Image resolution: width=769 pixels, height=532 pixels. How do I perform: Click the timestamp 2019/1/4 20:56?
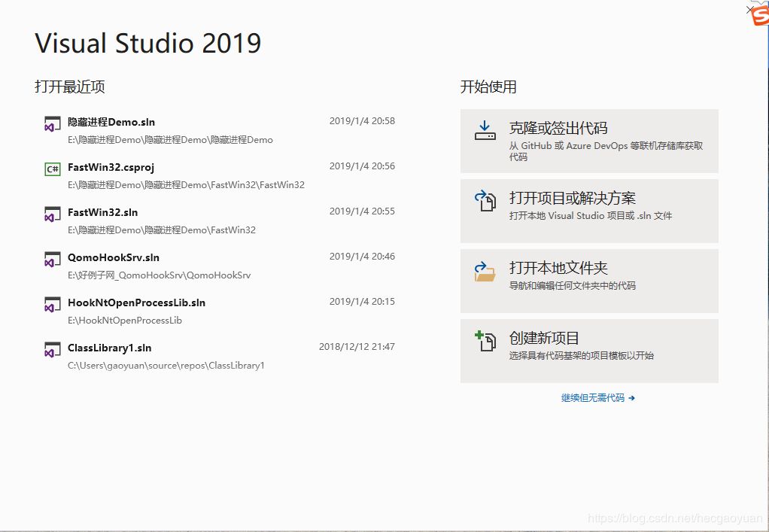click(362, 166)
